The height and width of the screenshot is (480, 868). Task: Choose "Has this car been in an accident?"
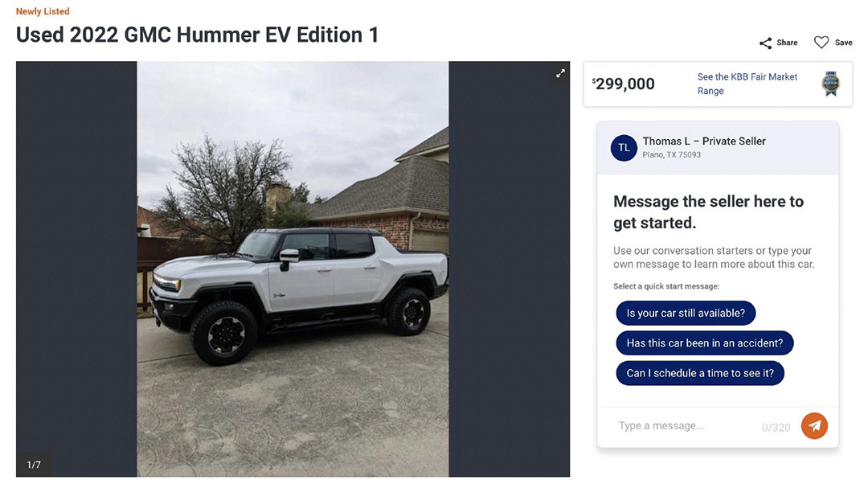click(704, 343)
